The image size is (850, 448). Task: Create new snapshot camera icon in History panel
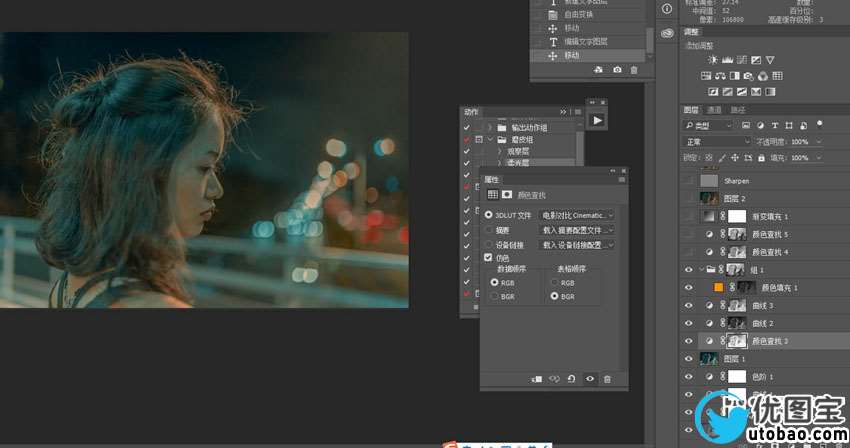coord(617,70)
